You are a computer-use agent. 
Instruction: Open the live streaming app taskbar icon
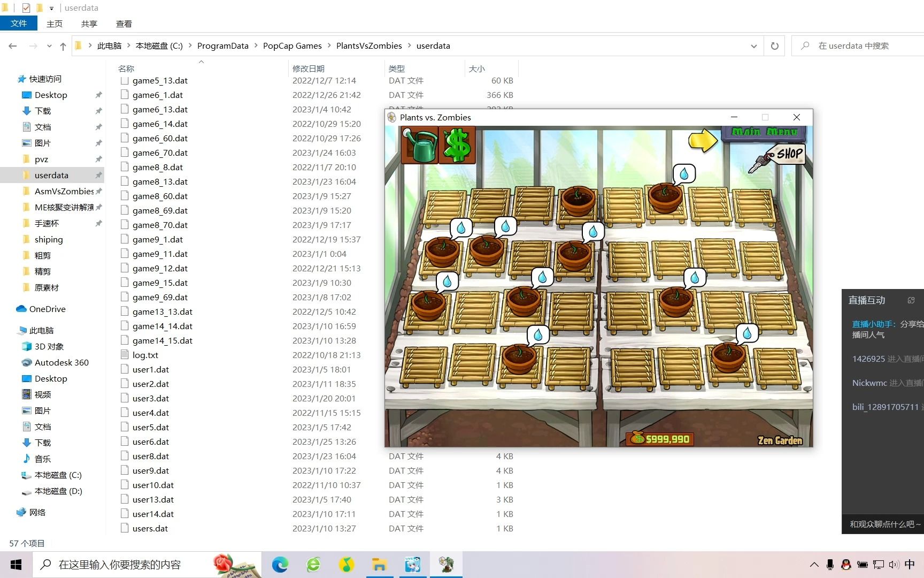pos(413,565)
